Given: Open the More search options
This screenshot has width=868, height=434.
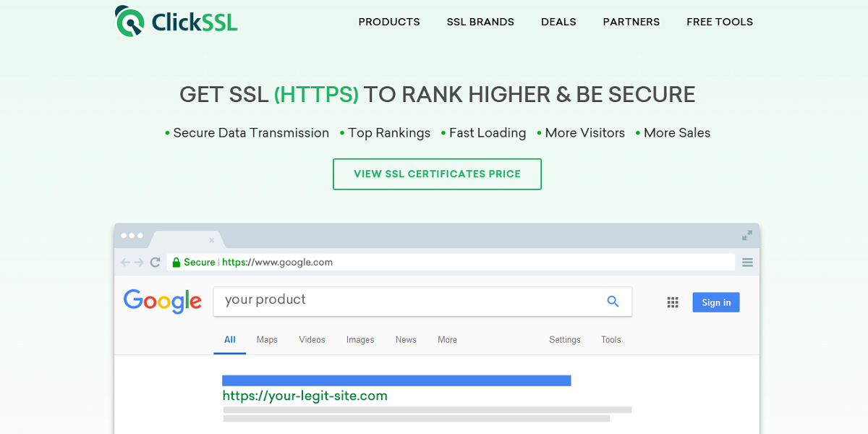Looking at the screenshot, I should point(447,340).
